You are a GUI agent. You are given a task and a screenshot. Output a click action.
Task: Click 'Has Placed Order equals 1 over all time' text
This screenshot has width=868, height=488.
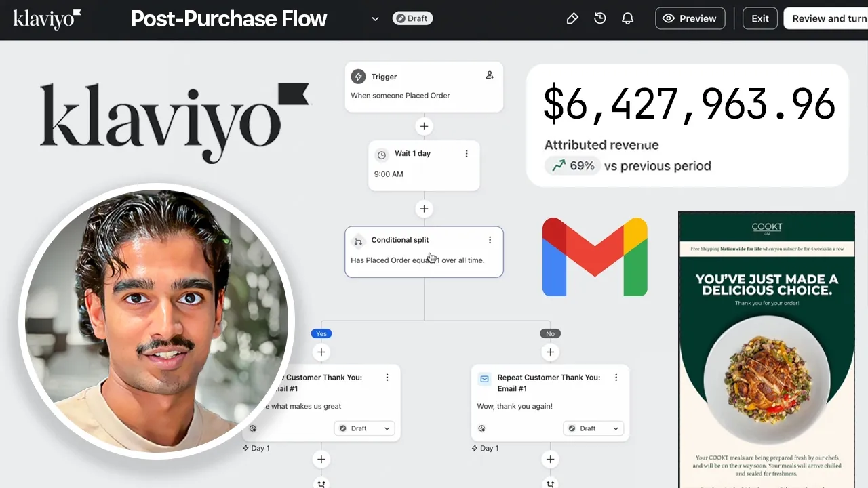[418, 260]
